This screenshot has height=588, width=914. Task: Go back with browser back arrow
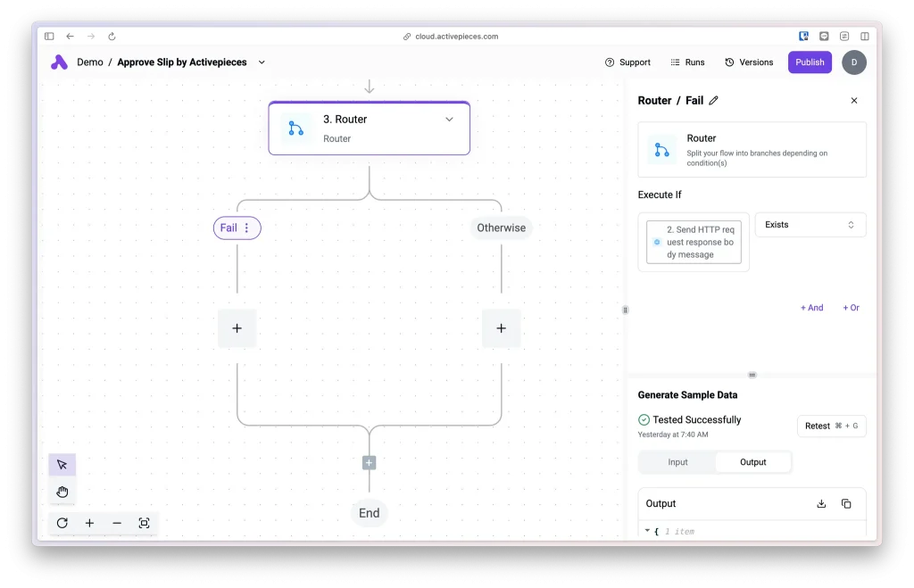[x=70, y=36]
